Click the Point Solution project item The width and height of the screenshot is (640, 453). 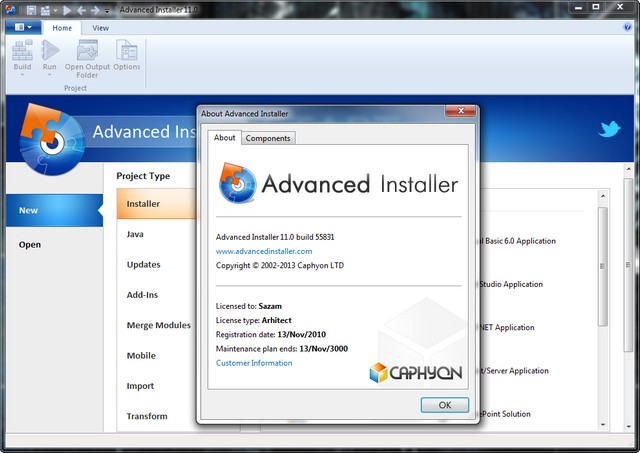(505, 414)
